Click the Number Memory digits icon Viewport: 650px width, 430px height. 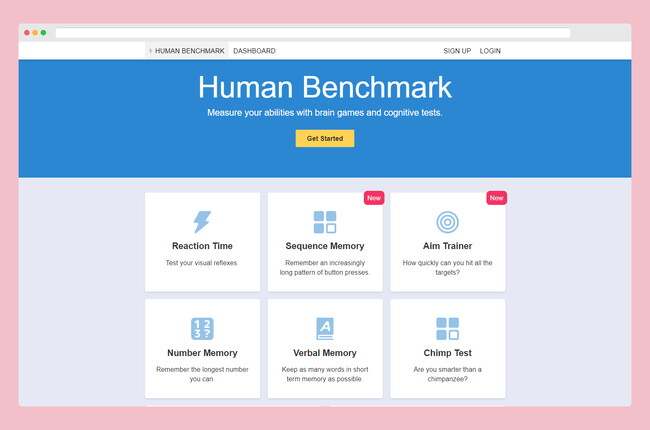click(x=202, y=329)
